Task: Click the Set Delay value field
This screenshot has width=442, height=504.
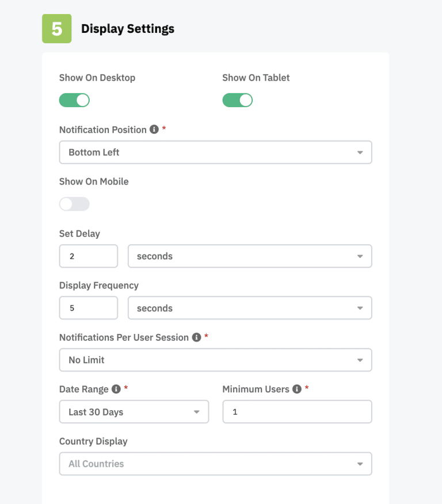Action: click(88, 256)
